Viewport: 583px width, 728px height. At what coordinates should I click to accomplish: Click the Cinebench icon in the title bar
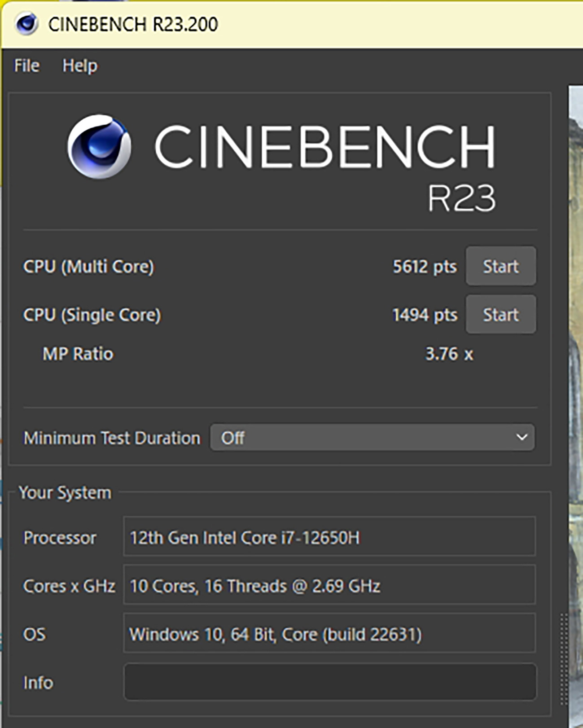[x=26, y=24]
